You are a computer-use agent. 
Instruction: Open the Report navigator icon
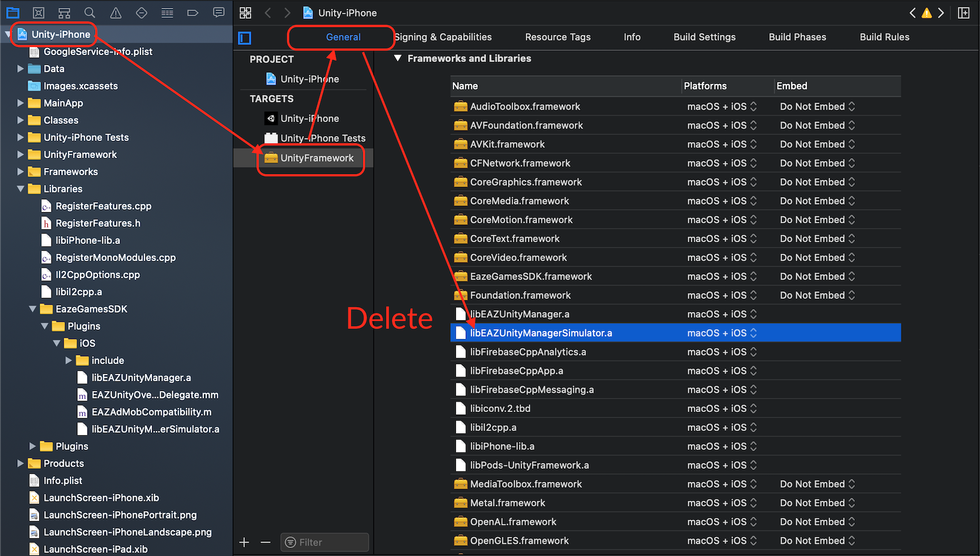coord(218,12)
